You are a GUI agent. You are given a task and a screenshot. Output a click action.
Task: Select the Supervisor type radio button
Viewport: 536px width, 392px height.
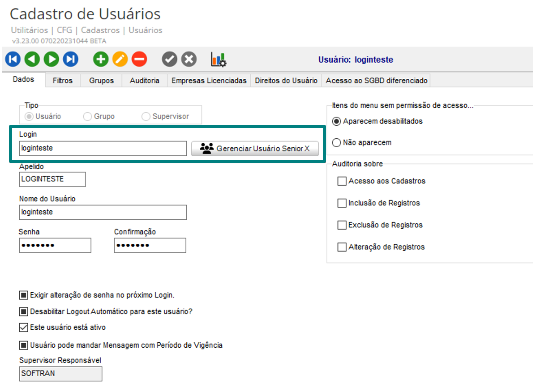click(146, 116)
